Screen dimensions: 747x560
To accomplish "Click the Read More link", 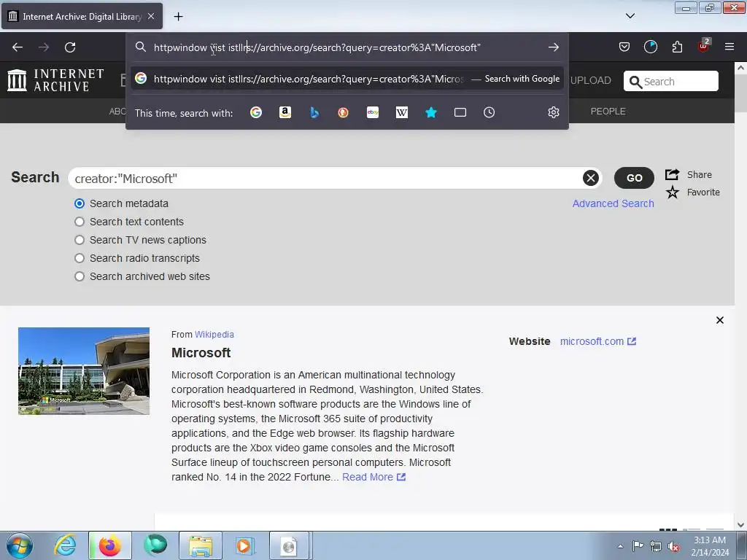I will pyautogui.click(x=373, y=477).
